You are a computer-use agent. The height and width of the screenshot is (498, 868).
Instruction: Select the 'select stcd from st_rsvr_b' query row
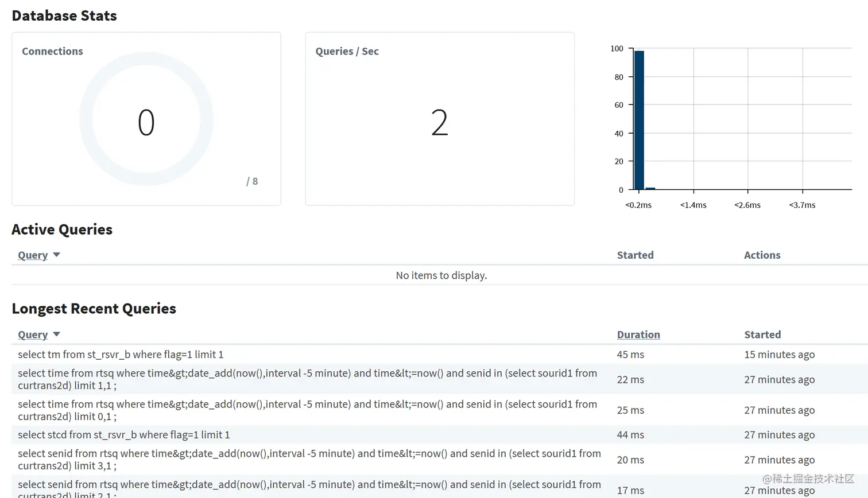[440, 435]
